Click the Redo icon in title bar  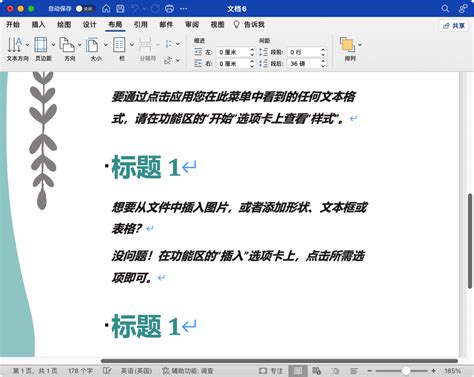(155, 9)
